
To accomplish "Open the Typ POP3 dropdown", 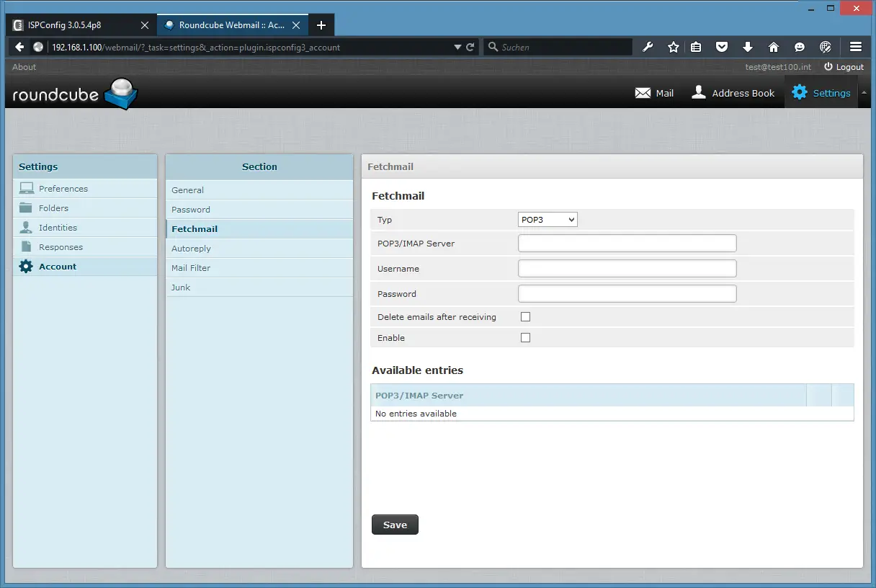I will point(547,220).
